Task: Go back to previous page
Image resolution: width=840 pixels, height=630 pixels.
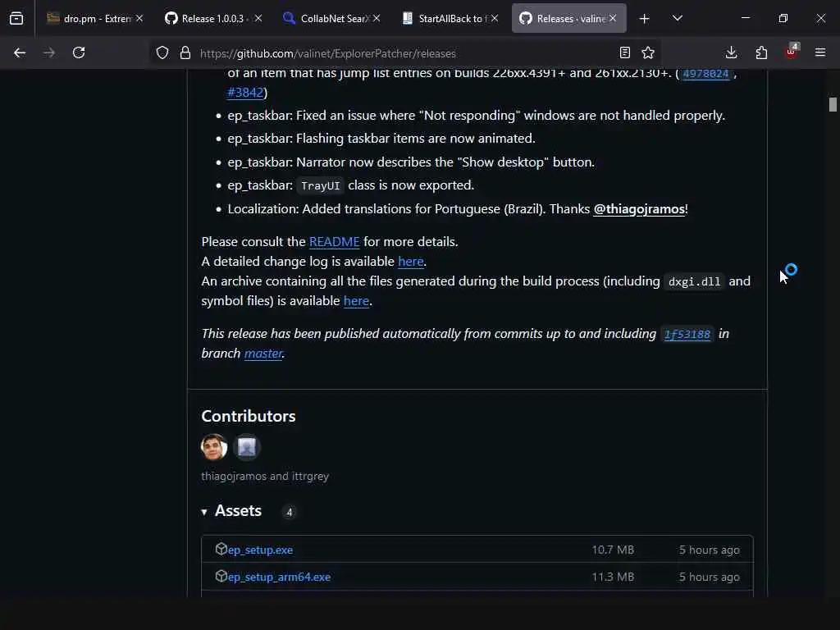Action: [20, 52]
